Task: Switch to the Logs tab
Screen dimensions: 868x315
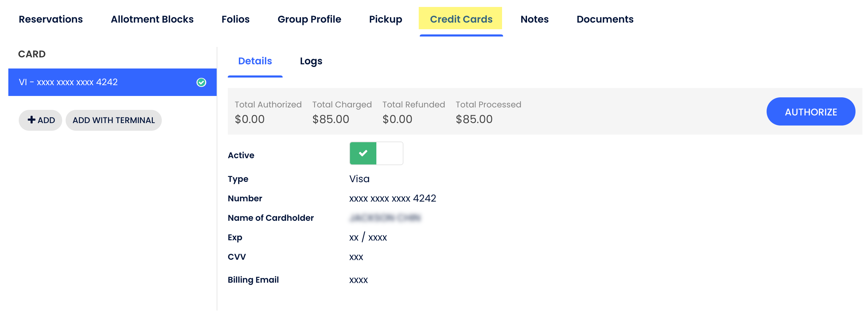Action: (x=311, y=61)
